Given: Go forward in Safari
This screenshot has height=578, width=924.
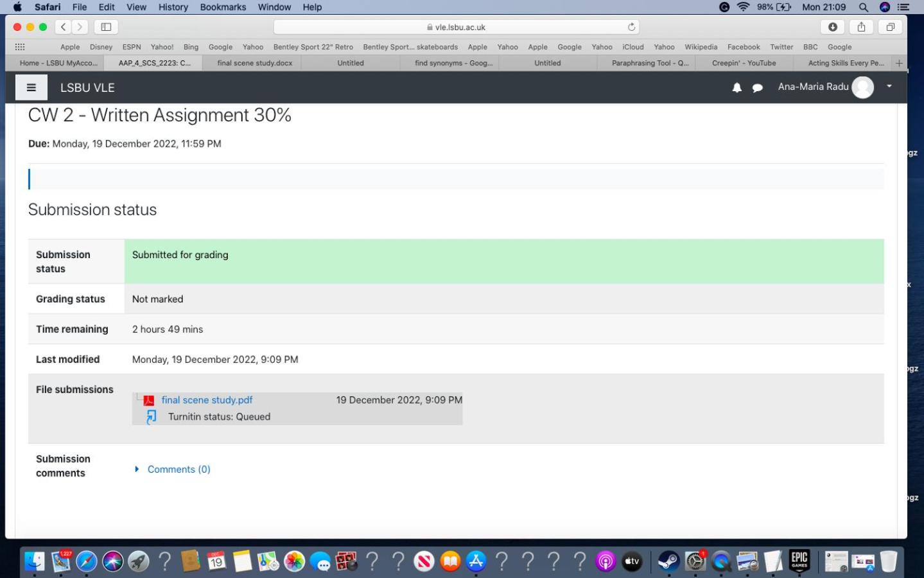Looking at the screenshot, I should (80, 27).
